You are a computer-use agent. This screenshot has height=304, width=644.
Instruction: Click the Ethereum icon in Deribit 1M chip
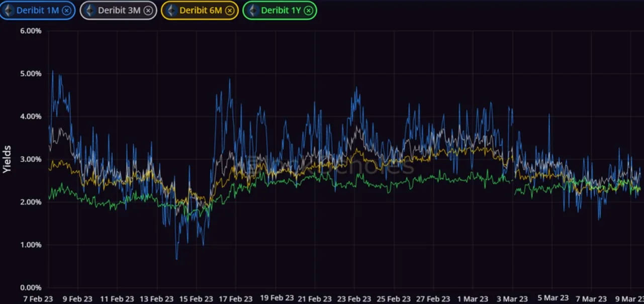9,10
